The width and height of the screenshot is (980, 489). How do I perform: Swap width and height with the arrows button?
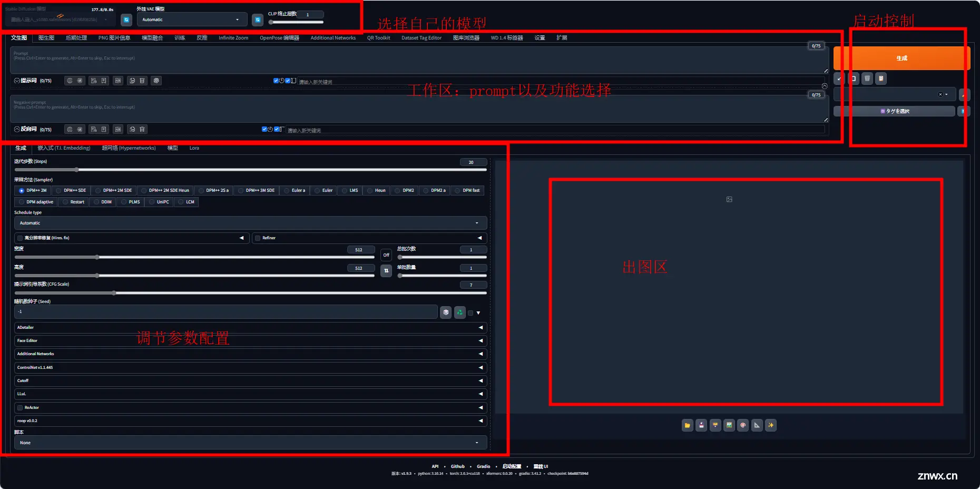(x=386, y=270)
